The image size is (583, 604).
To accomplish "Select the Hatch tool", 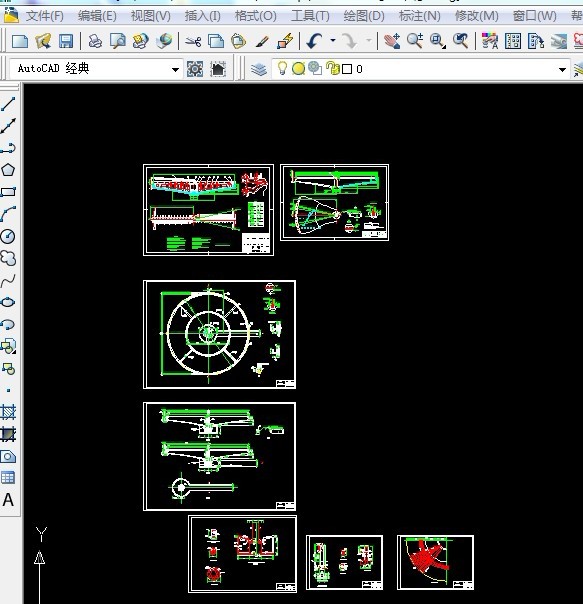I will tap(8, 412).
